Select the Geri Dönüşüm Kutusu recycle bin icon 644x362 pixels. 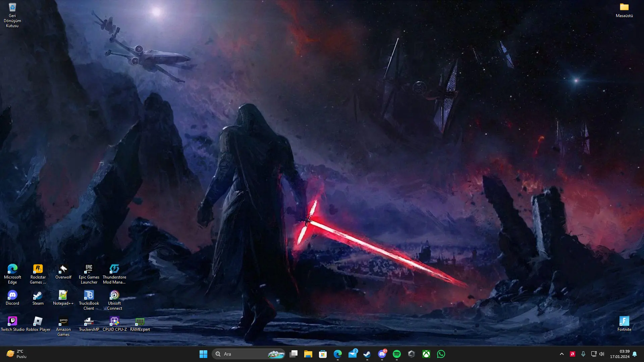[x=12, y=15]
